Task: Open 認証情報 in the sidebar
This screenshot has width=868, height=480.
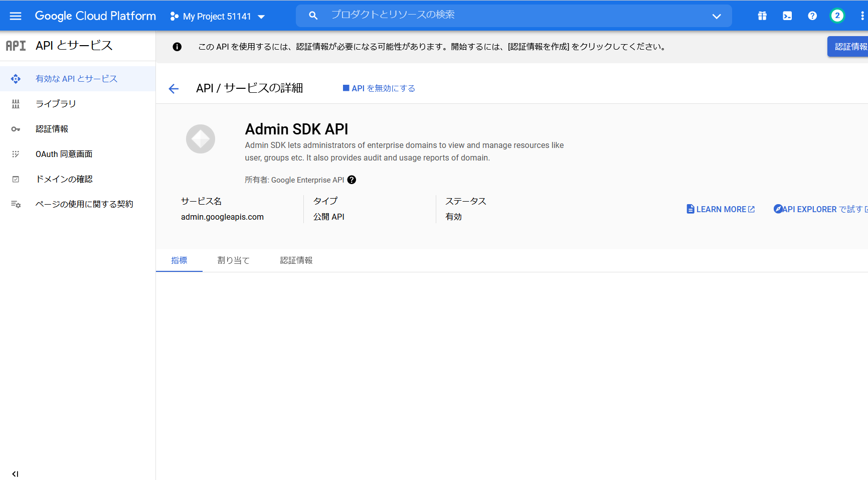Action: [x=78, y=129]
